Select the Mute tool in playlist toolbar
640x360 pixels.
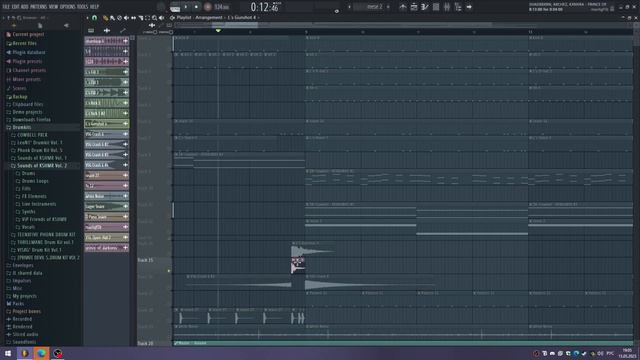[x=126, y=18]
